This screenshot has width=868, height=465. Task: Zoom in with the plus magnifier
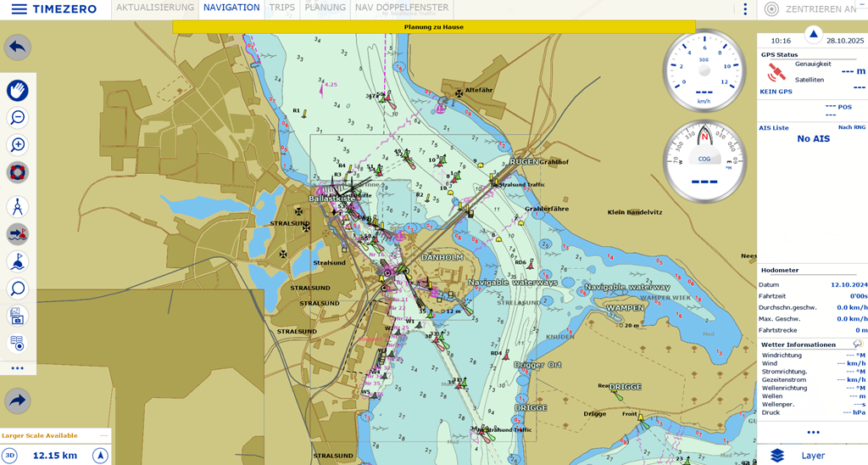pos(18,145)
